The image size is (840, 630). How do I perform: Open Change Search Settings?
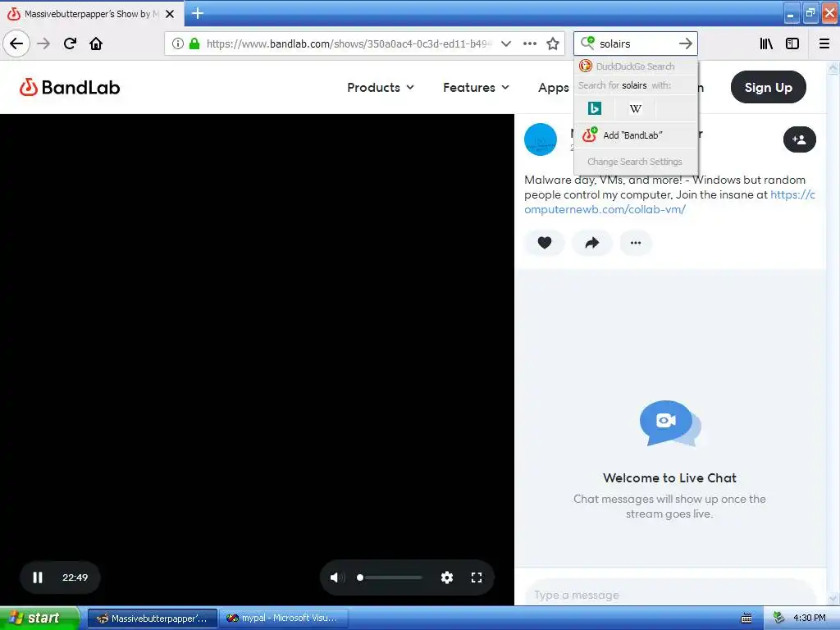click(636, 162)
